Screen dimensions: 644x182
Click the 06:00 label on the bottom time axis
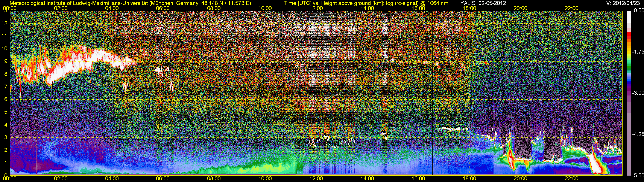click(163, 179)
